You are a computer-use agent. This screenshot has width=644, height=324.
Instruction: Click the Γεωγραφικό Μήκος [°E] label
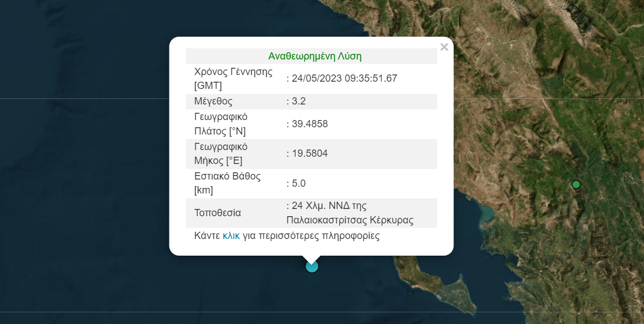(221, 153)
